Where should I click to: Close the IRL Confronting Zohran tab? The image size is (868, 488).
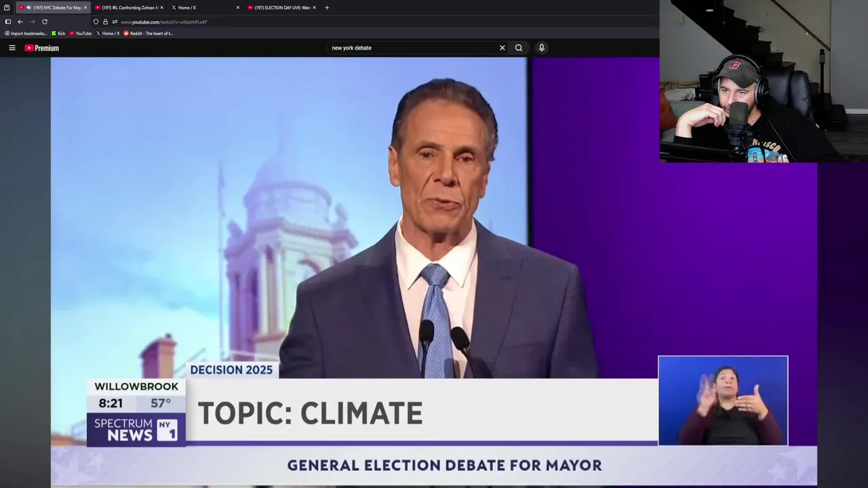[x=161, y=7]
